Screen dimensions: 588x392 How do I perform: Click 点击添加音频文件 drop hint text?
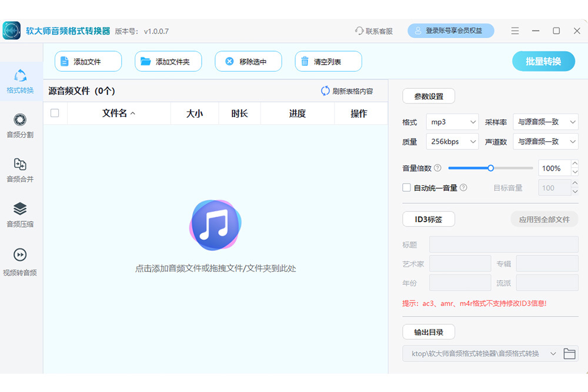click(x=216, y=268)
